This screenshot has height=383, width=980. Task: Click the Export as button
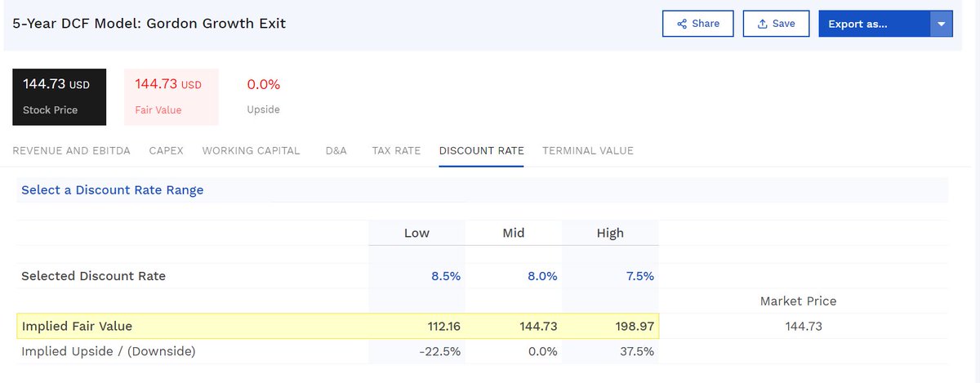(874, 24)
